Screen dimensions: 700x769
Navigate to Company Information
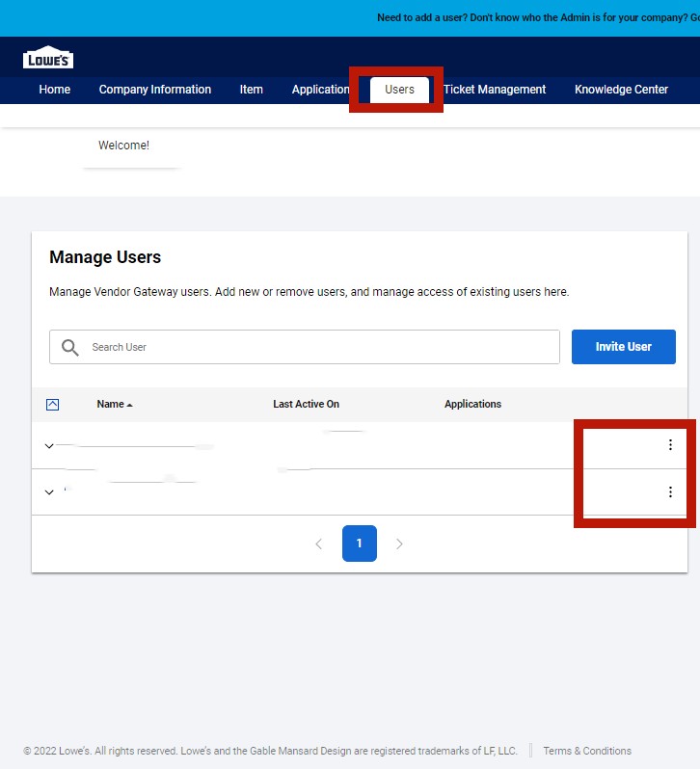point(155,90)
